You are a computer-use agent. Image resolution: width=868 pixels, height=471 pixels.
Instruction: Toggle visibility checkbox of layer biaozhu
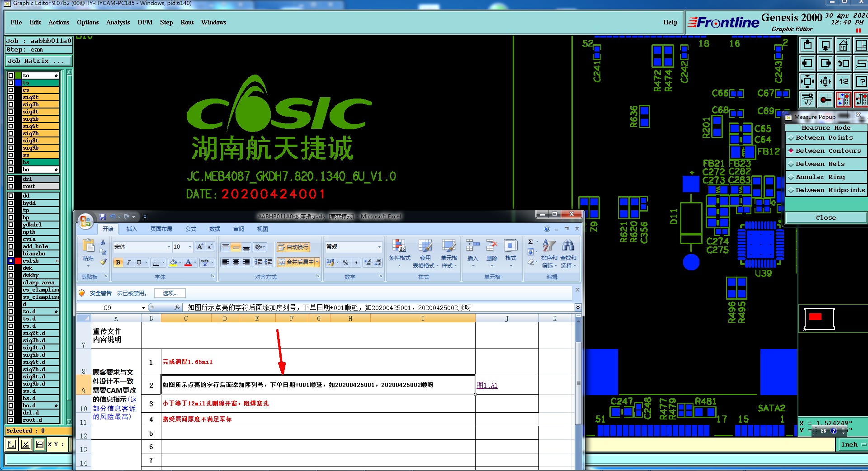[11, 254]
